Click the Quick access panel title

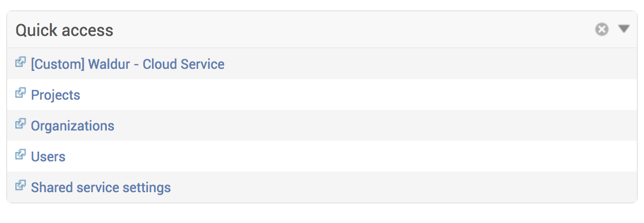tap(64, 30)
